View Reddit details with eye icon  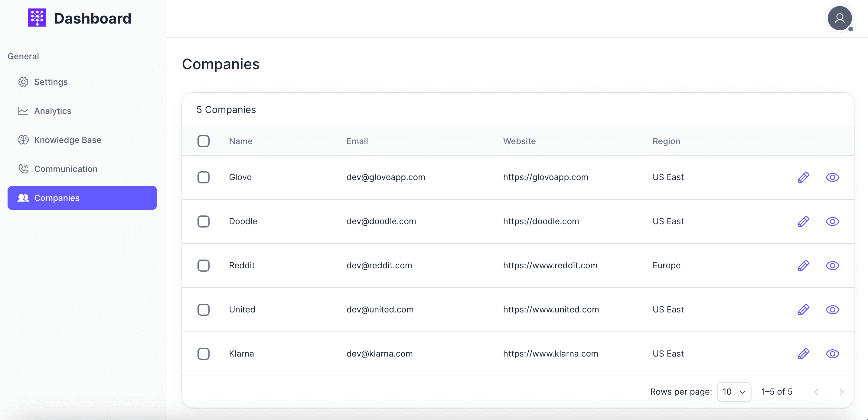coord(832,265)
